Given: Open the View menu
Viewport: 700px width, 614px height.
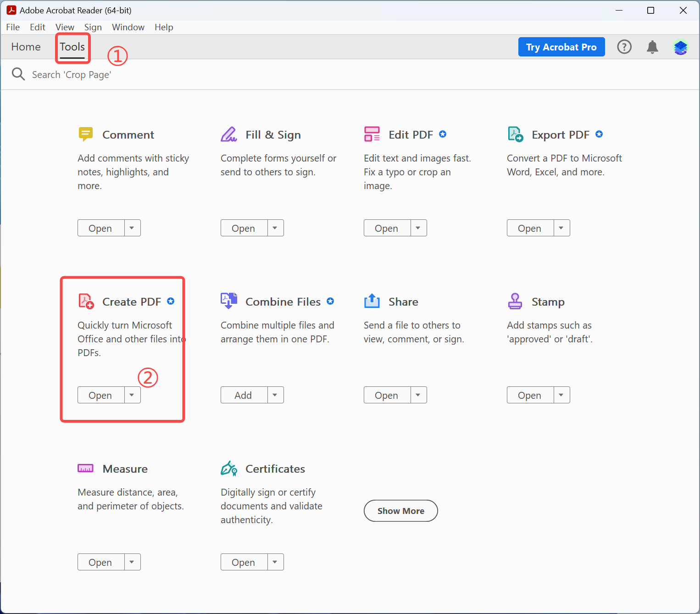Looking at the screenshot, I should click(x=65, y=27).
